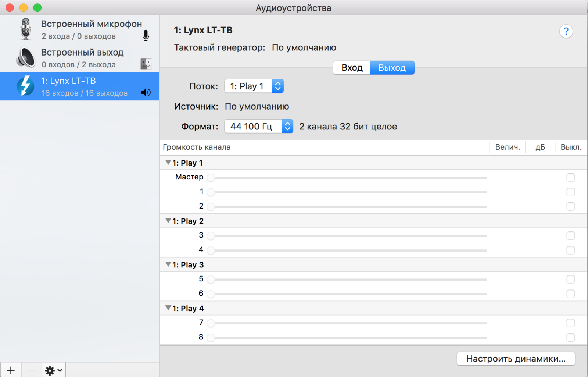Collapse the 1: Play 2 group
588x377 pixels.
(168, 221)
